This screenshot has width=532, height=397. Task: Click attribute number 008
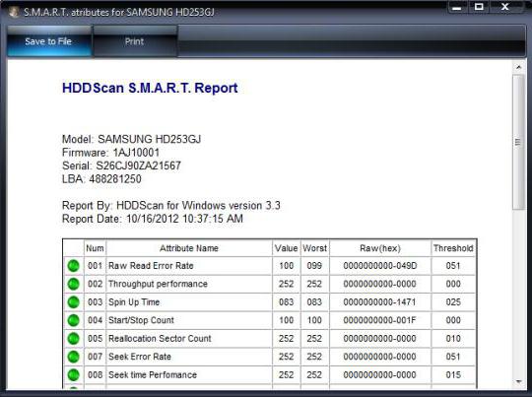[x=95, y=375]
